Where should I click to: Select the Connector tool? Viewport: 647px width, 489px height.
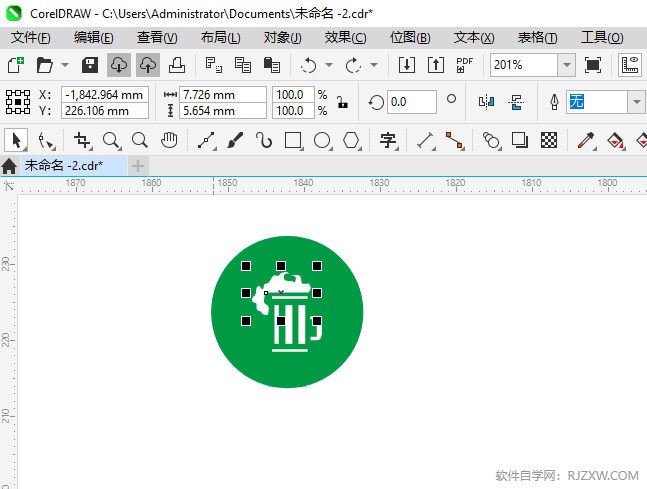[454, 140]
